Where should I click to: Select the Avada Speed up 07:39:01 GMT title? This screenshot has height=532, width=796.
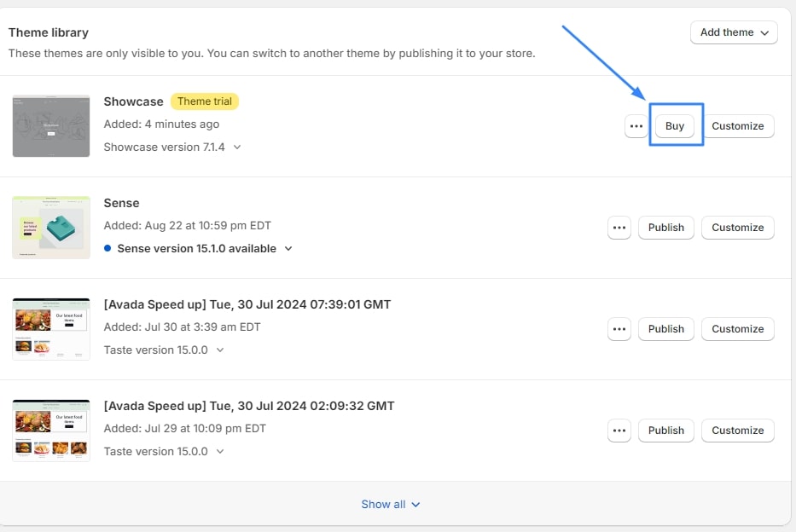[247, 304]
